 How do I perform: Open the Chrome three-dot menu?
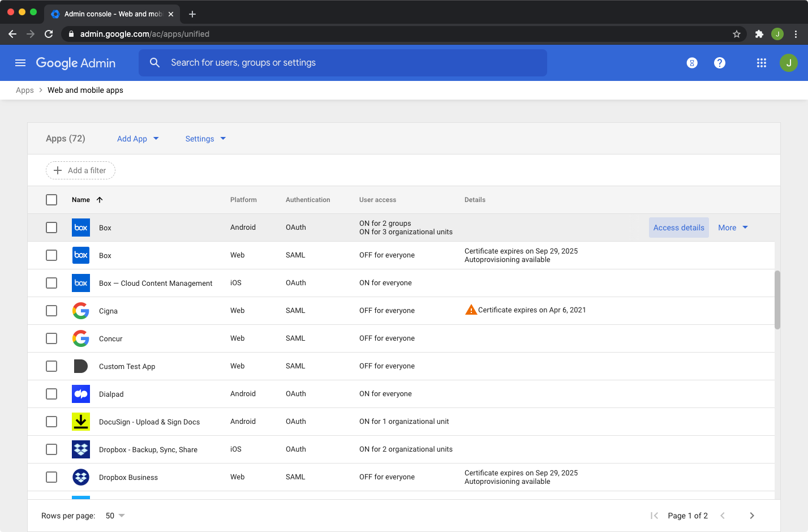[x=796, y=34]
